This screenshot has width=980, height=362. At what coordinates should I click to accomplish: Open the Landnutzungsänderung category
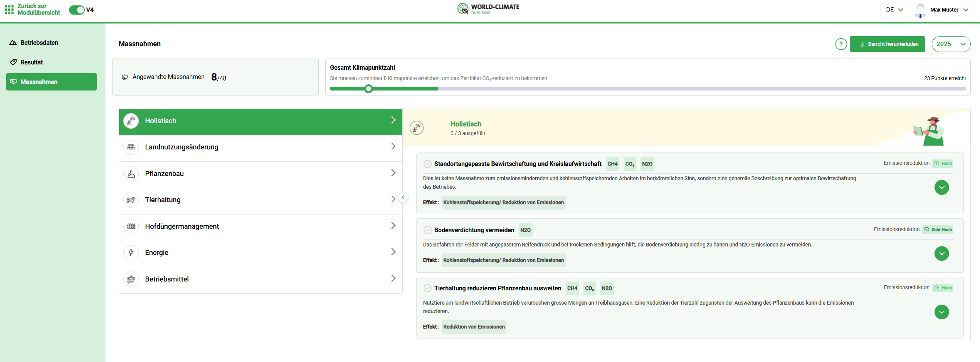pos(261,147)
